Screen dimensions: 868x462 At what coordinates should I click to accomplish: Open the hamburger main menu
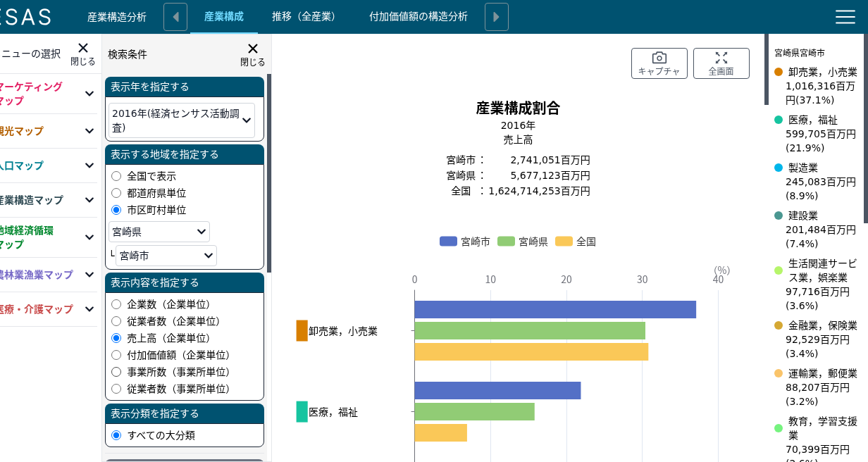(x=845, y=17)
